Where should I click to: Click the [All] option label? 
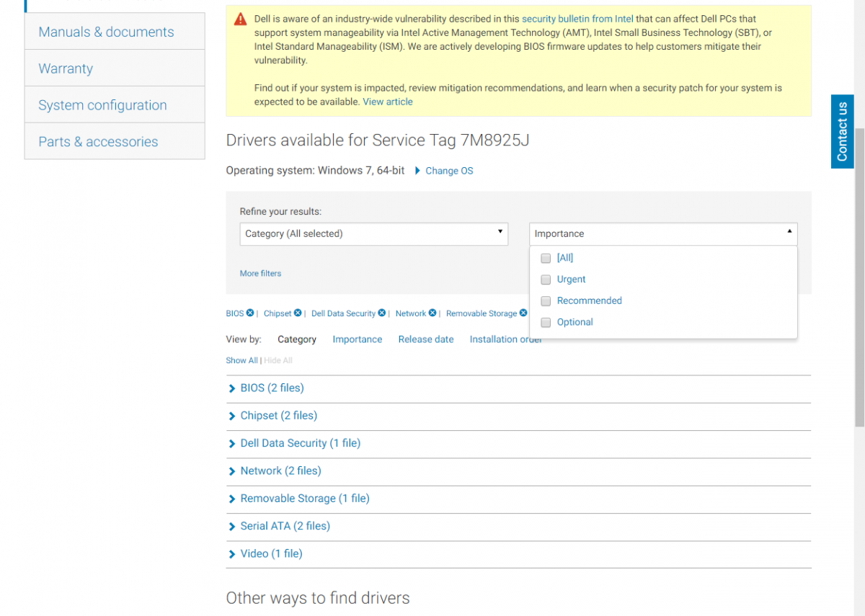pos(565,258)
